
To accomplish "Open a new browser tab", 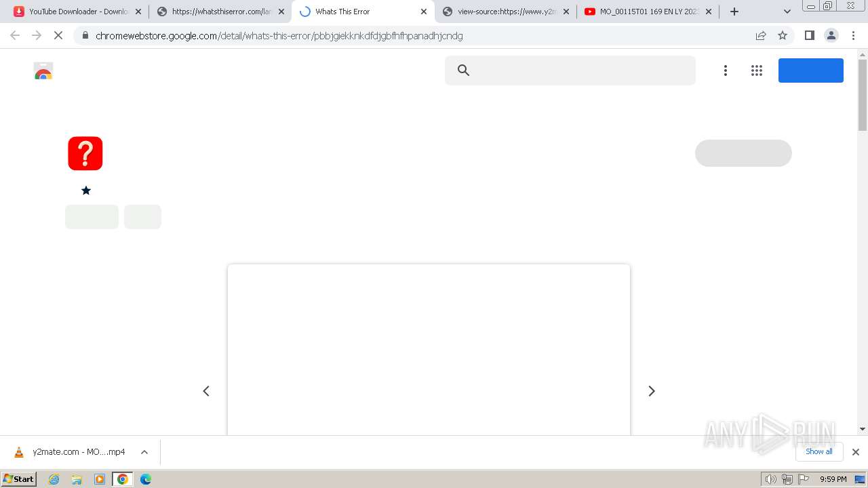I will (734, 12).
